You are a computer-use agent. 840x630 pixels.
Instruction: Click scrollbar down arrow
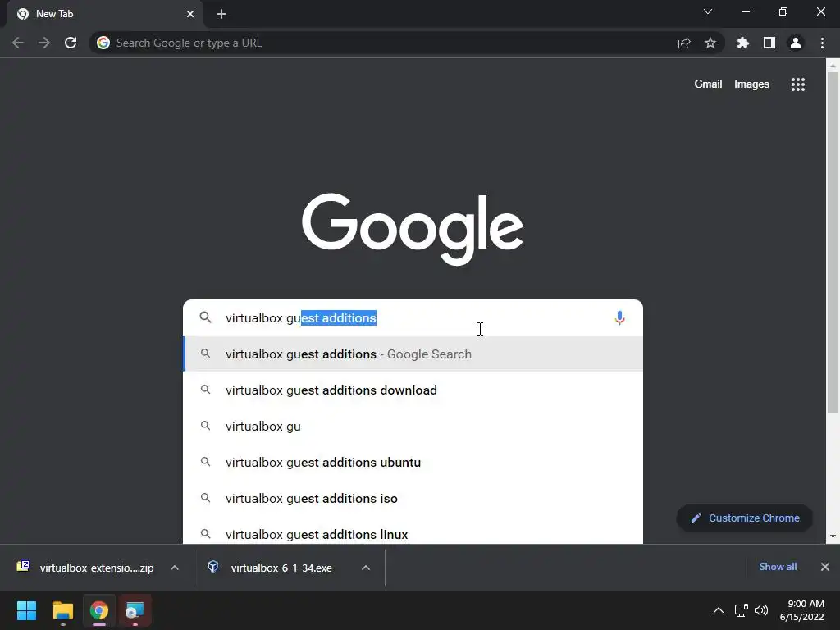pyautogui.click(x=833, y=536)
